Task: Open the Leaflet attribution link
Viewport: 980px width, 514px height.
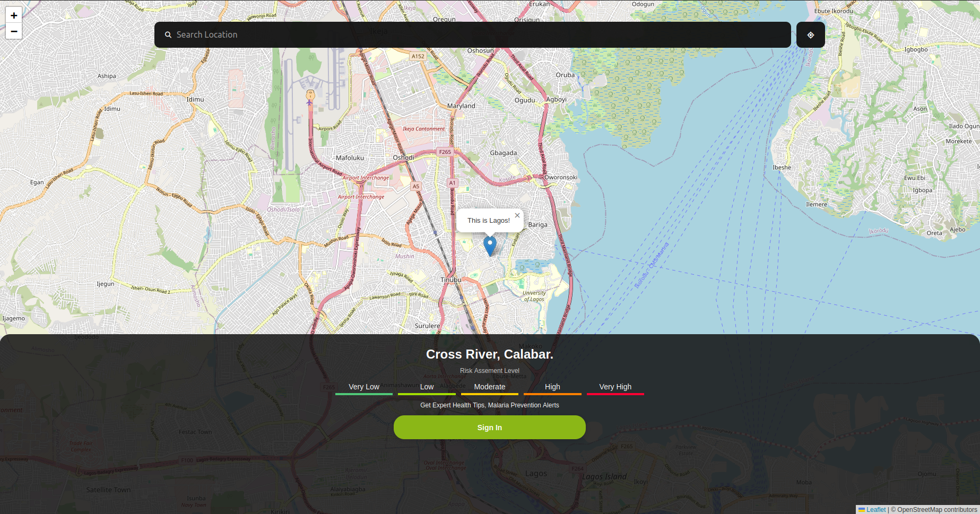Action: pos(876,510)
